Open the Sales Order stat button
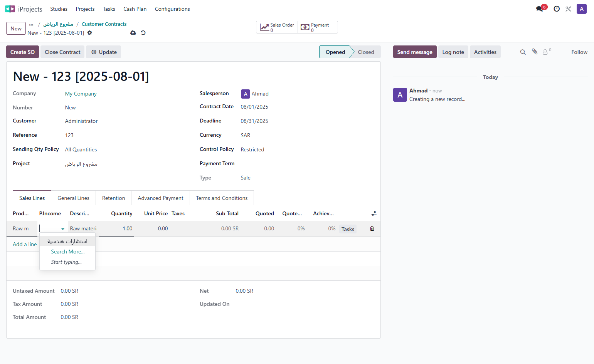This screenshot has height=364, width=594. tap(277, 27)
